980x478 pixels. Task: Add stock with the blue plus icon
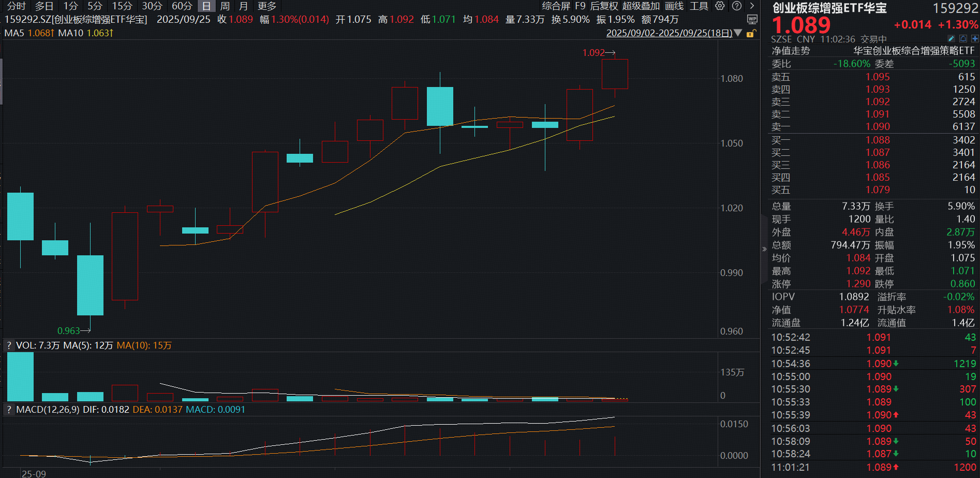(x=975, y=39)
